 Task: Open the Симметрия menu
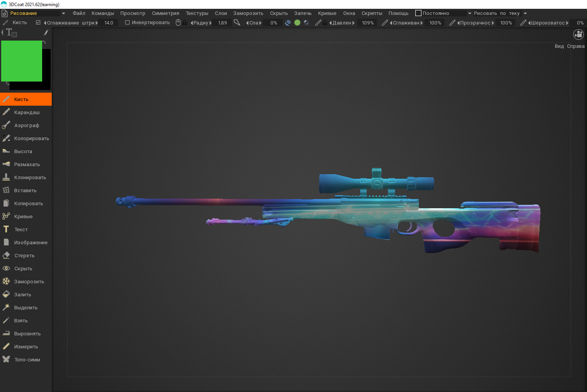pyautogui.click(x=166, y=13)
